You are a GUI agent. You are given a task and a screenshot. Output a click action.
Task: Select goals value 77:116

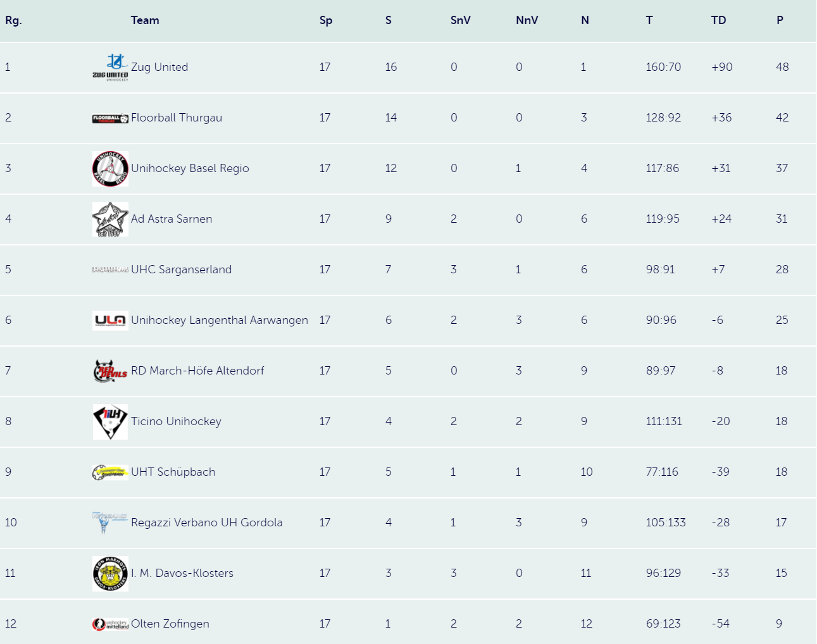pos(662,472)
